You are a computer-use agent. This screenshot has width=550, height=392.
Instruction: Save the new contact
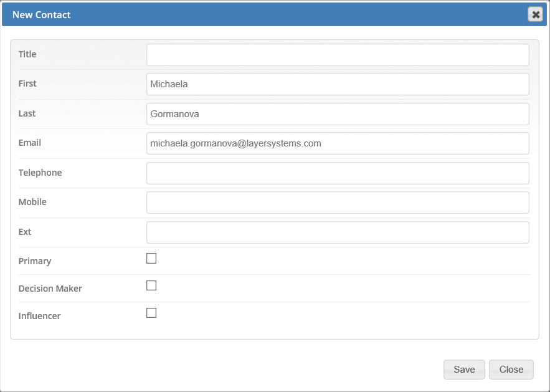click(x=464, y=370)
